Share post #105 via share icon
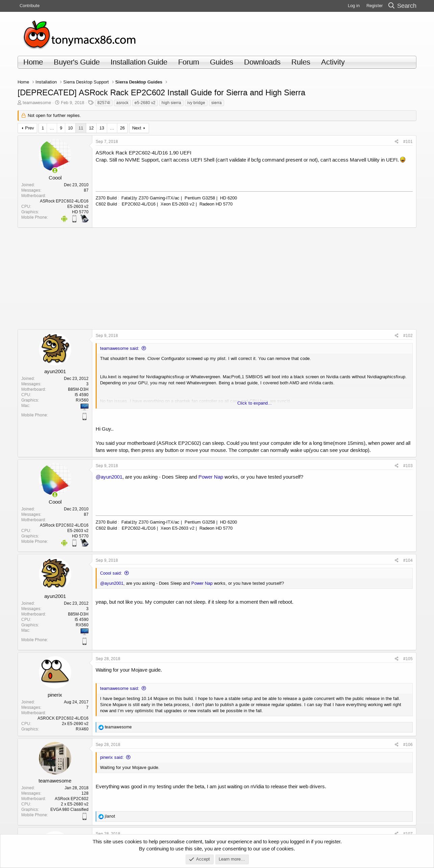This screenshot has width=434, height=868. 396,659
